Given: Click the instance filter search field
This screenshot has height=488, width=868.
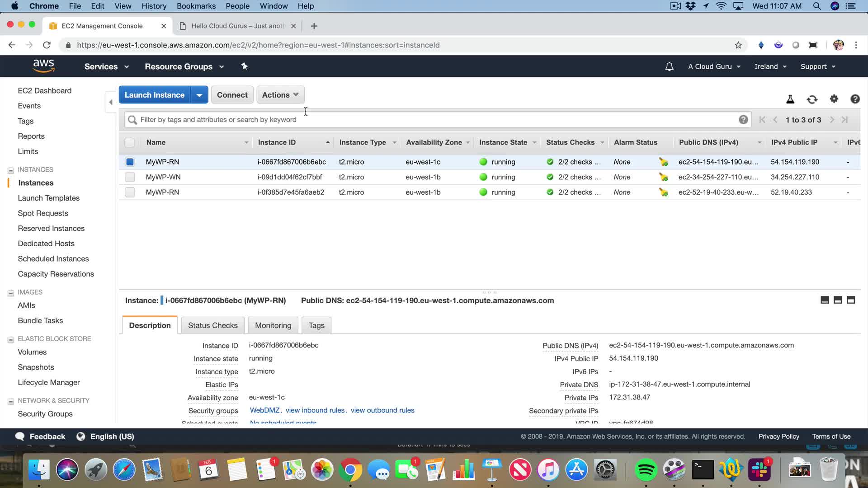Looking at the screenshot, I should coord(434,120).
